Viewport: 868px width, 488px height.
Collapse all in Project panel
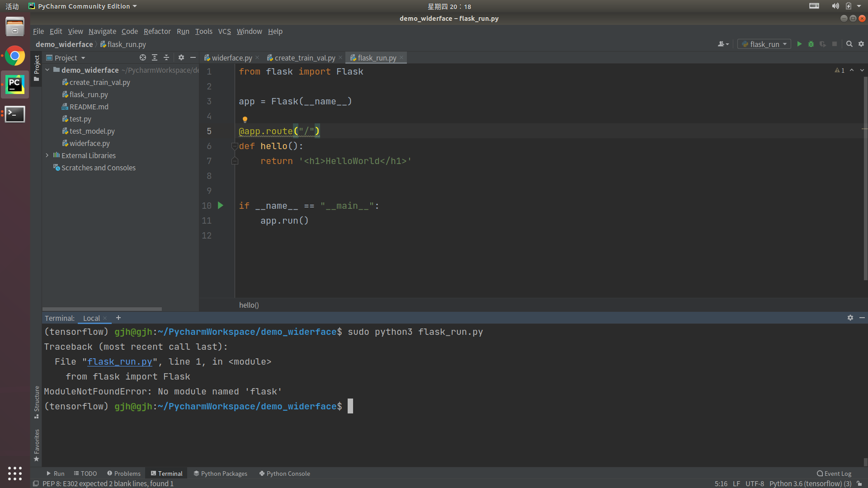pyautogui.click(x=166, y=57)
